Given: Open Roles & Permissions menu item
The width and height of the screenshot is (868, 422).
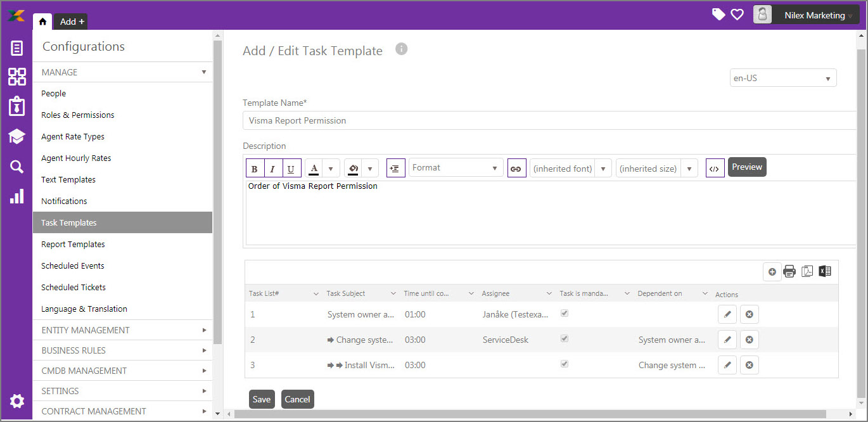Looking at the screenshot, I should (122, 115).
